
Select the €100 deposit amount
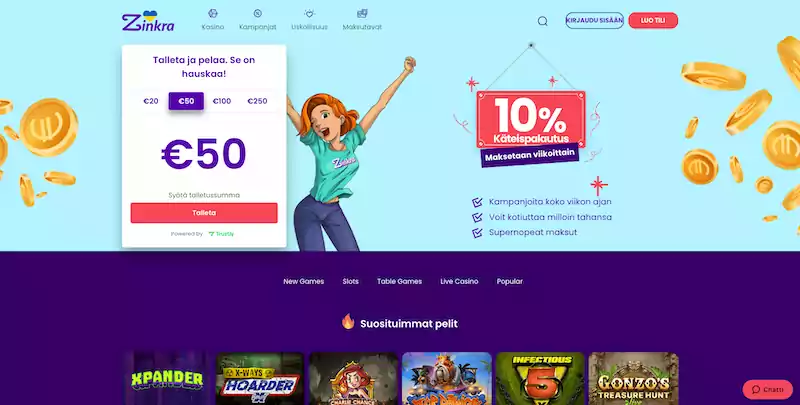(x=222, y=101)
